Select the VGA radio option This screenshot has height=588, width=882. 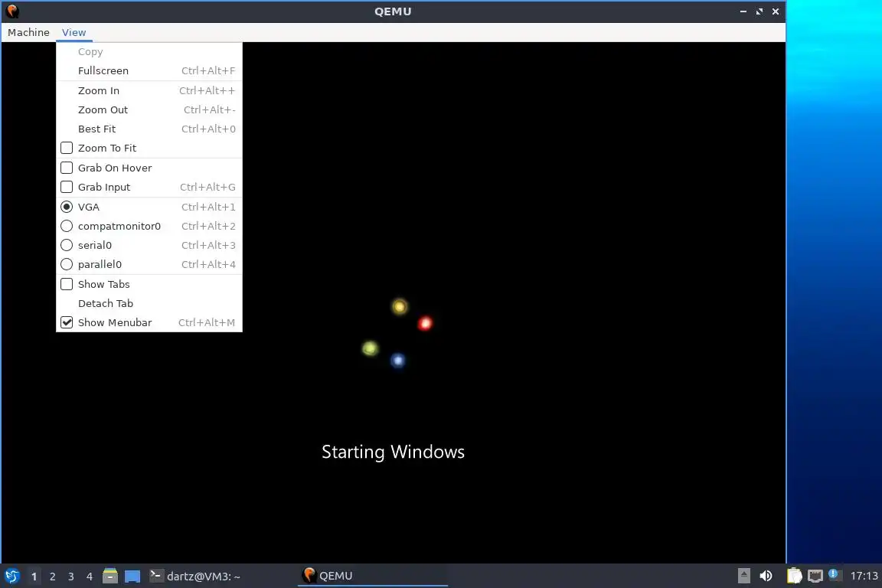pyautogui.click(x=67, y=207)
